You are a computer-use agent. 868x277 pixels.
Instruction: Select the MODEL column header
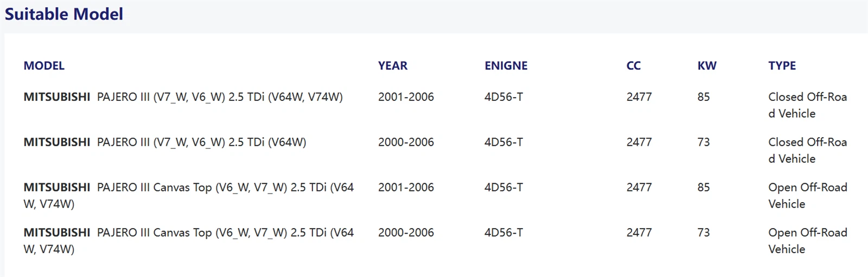click(x=44, y=66)
